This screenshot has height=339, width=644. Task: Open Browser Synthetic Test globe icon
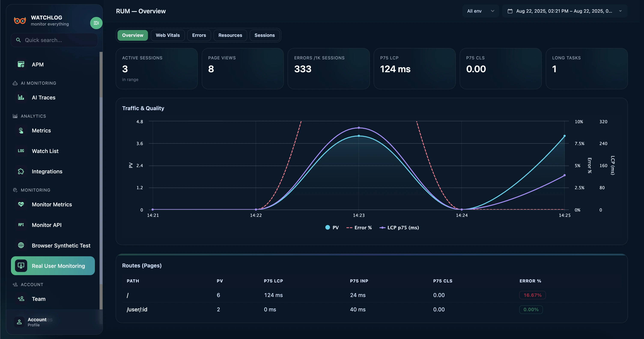21,245
